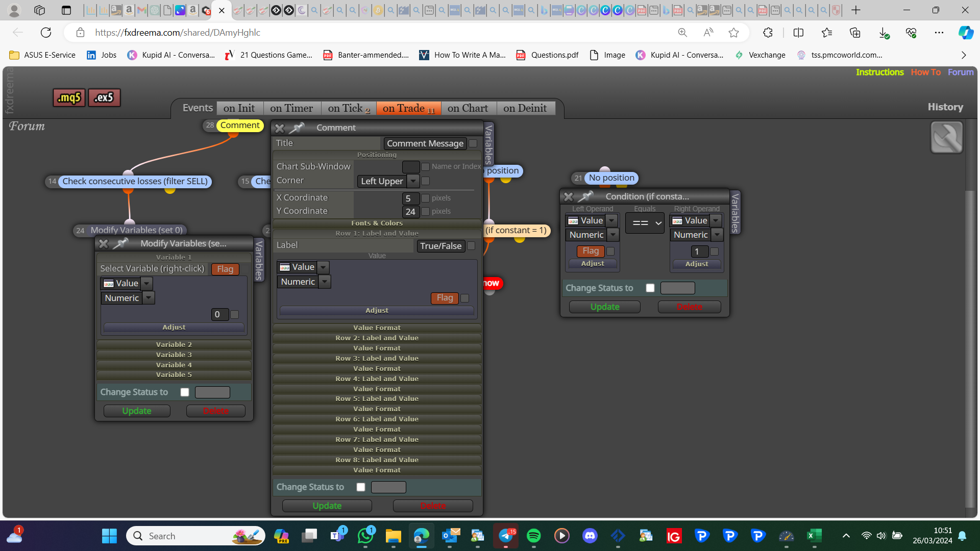Click the pin icon on Comment panel

point(297,128)
